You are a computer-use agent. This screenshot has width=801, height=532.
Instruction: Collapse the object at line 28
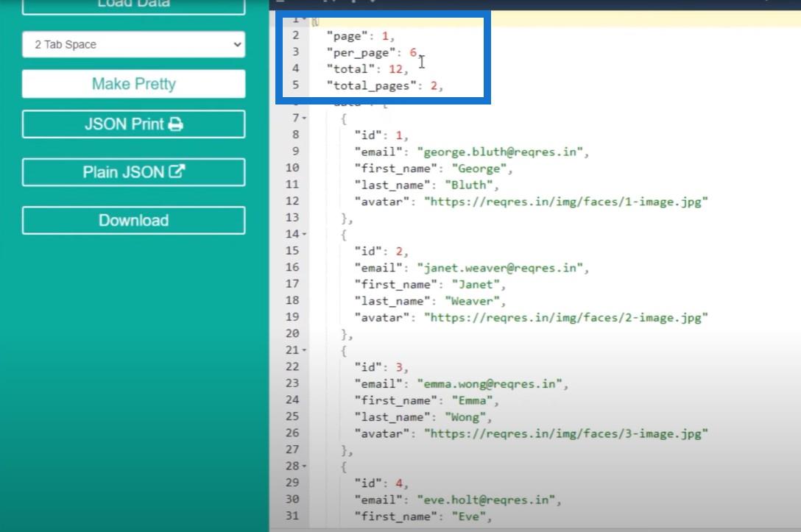305,466
